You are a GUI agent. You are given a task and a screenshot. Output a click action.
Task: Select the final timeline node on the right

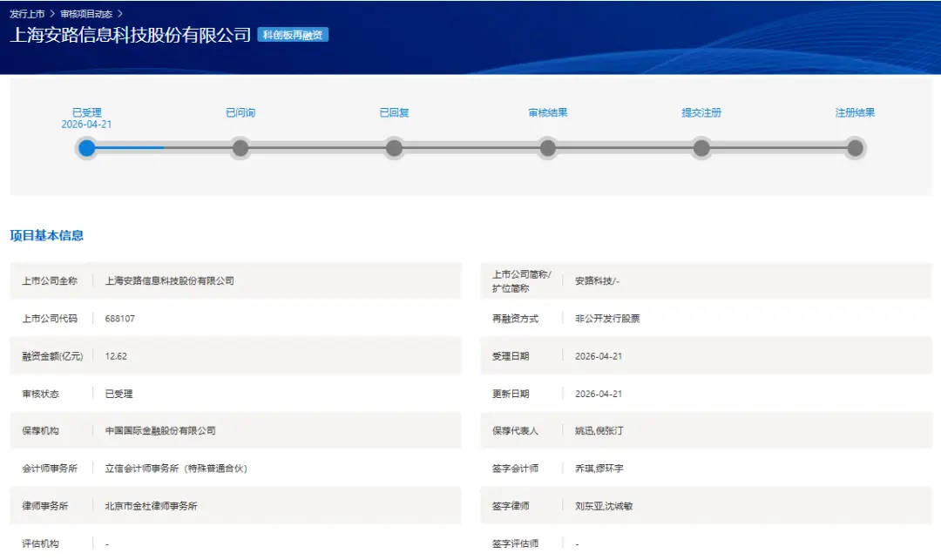[856, 148]
